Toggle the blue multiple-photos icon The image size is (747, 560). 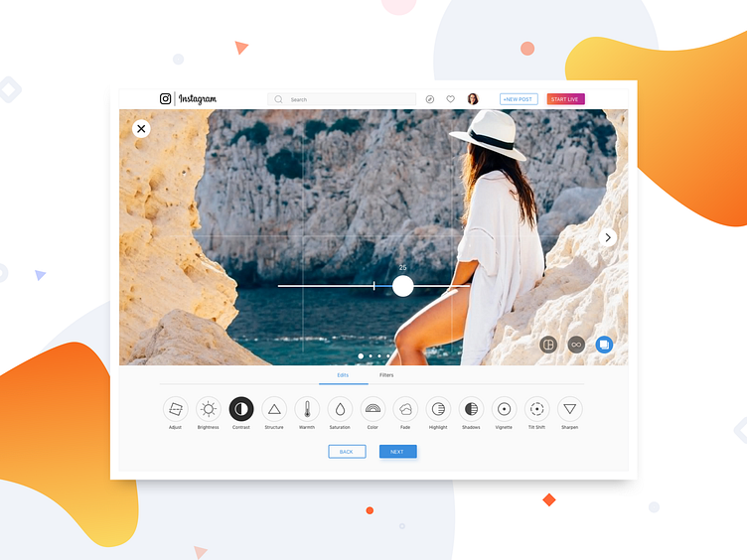[604, 345]
